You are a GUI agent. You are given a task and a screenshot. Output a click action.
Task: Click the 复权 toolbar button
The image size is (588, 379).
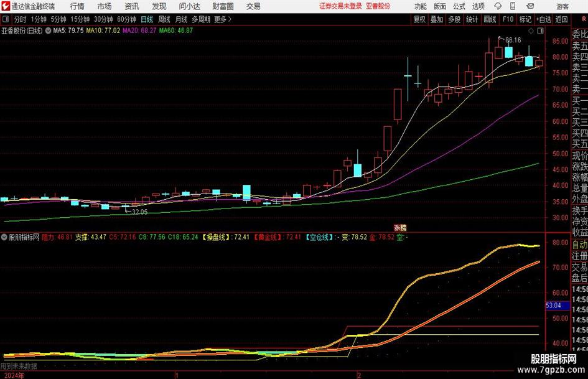click(x=419, y=19)
